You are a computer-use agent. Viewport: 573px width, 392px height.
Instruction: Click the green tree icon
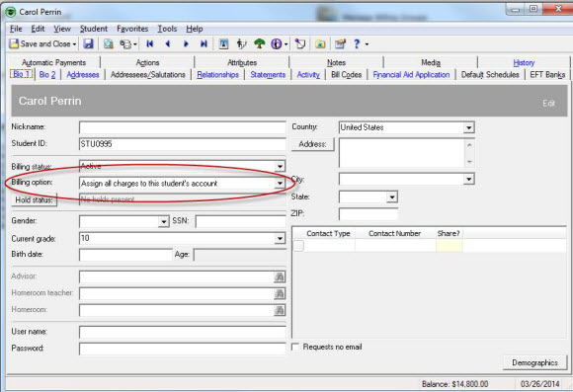tap(260, 44)
